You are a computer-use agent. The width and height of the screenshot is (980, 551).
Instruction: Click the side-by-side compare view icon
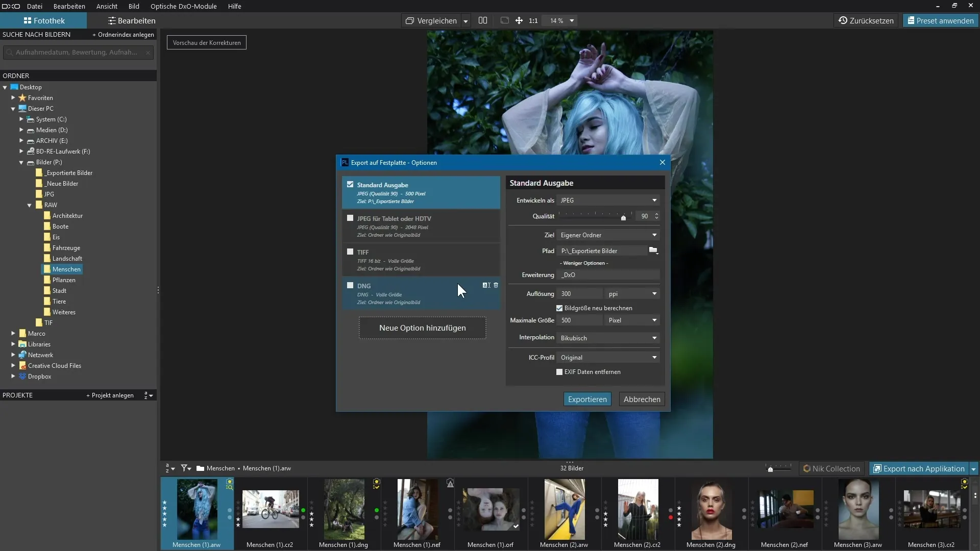coord(483,20)
